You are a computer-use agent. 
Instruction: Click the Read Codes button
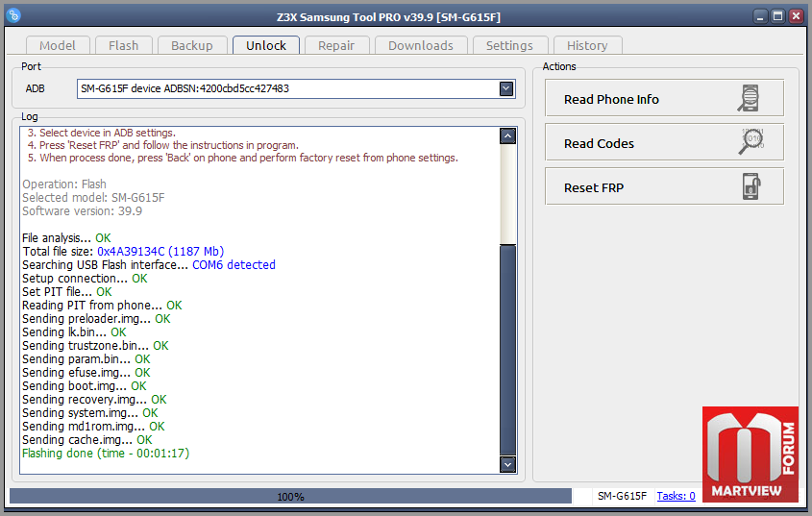(664, 142)
